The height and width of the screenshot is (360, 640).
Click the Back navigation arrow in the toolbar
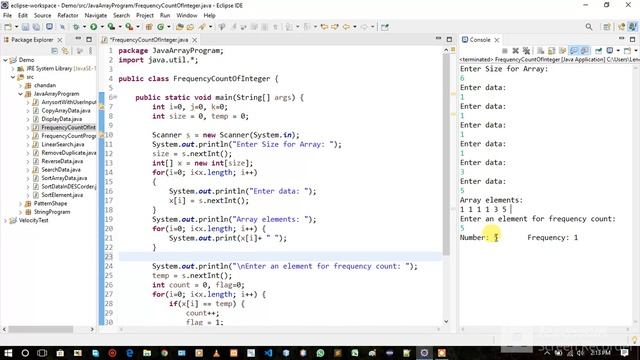(346, 27)
